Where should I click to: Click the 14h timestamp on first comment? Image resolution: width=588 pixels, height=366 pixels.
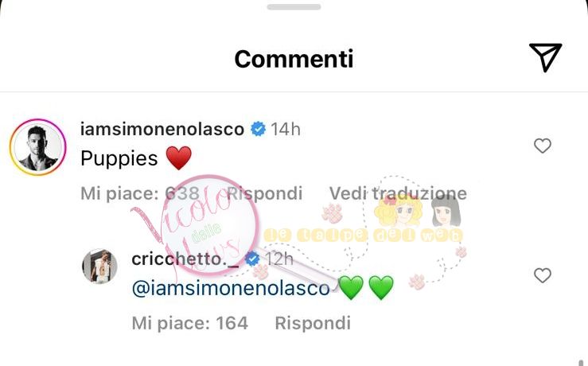[x=286, y=130]
